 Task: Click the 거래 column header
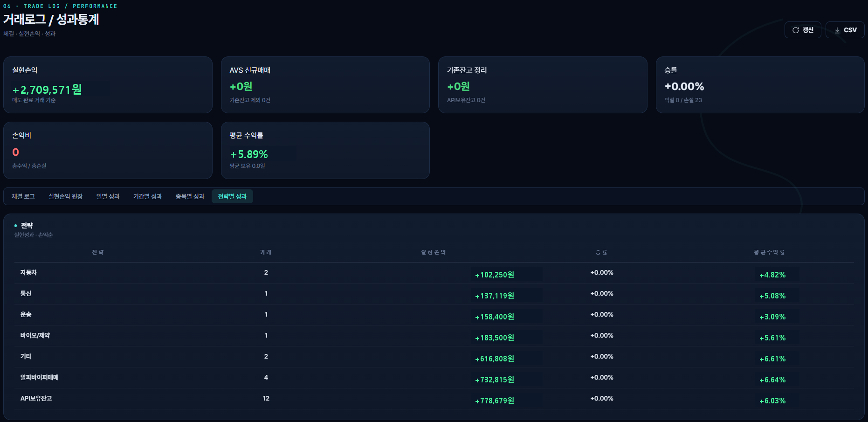[266, 252]
